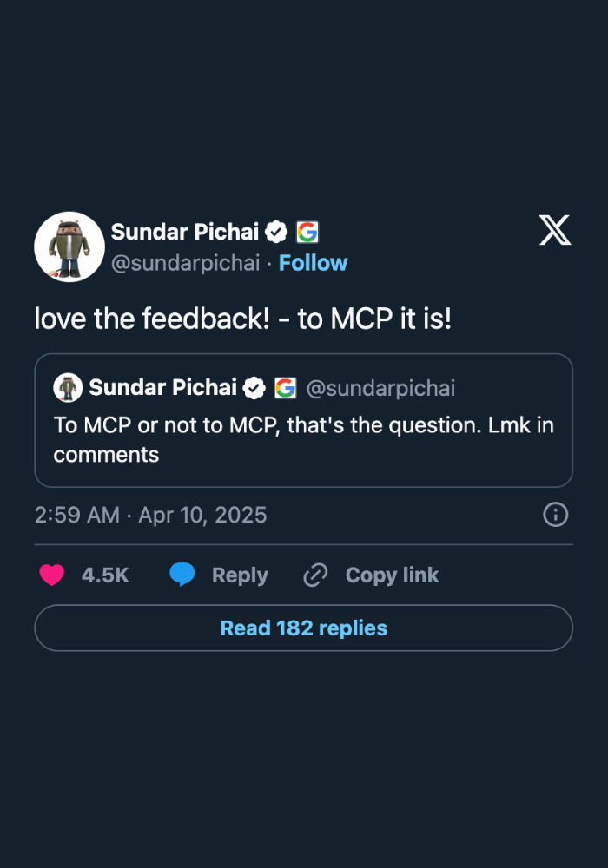Click the Google affiliation badge in header
608x868 pixels.
tap(307, 232)
